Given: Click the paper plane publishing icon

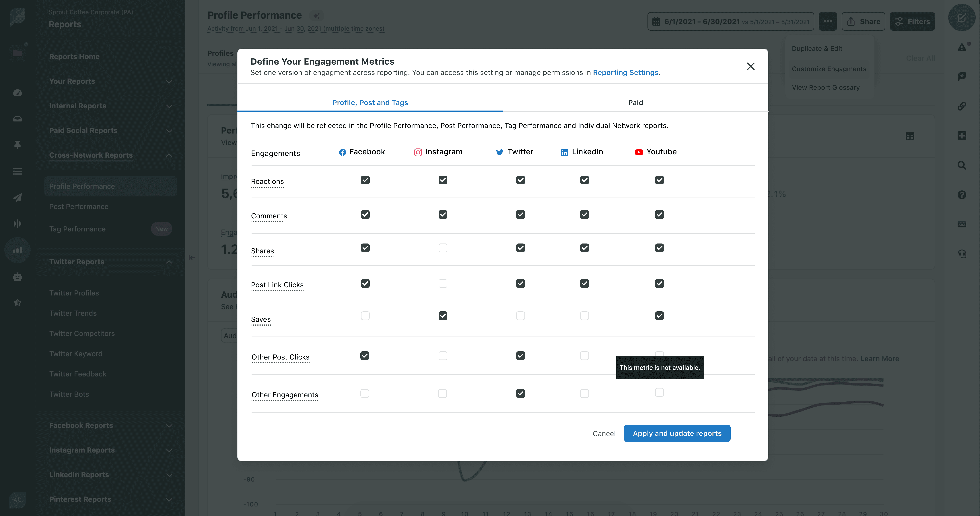Looking at the screenshot, I should [17, 198].
